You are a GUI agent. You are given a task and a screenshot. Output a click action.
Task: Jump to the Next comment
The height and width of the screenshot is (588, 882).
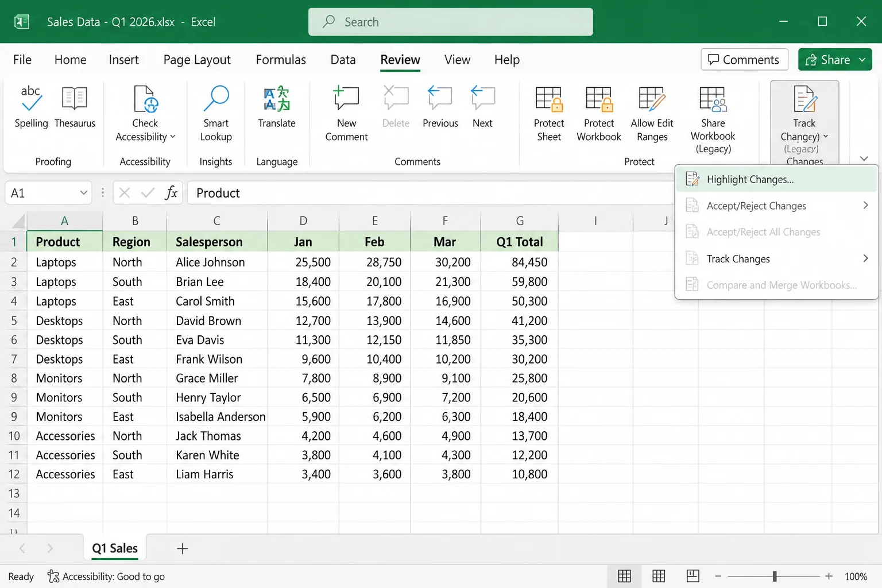pyautogui.click(x=482, y=107)
